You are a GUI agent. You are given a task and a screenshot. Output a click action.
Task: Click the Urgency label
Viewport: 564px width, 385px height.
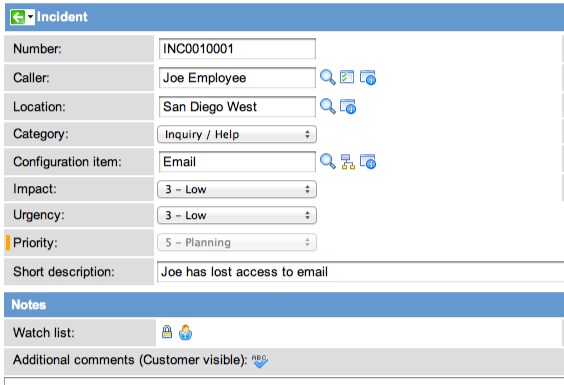[x=38, y=215]
